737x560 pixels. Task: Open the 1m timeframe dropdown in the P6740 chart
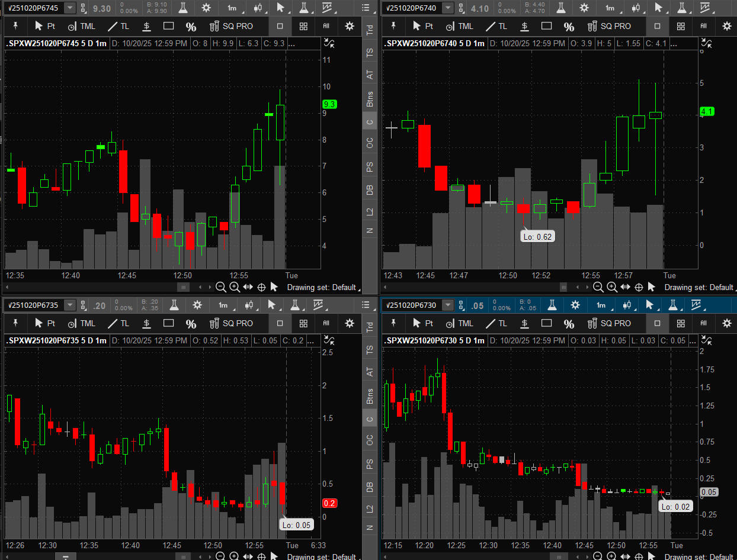[x=609, y=8]
